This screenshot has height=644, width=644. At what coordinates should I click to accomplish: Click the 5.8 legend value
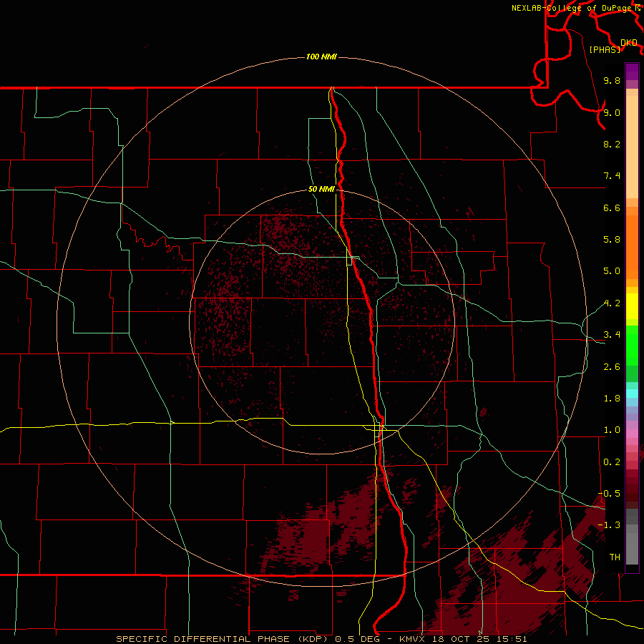[612, 240]
